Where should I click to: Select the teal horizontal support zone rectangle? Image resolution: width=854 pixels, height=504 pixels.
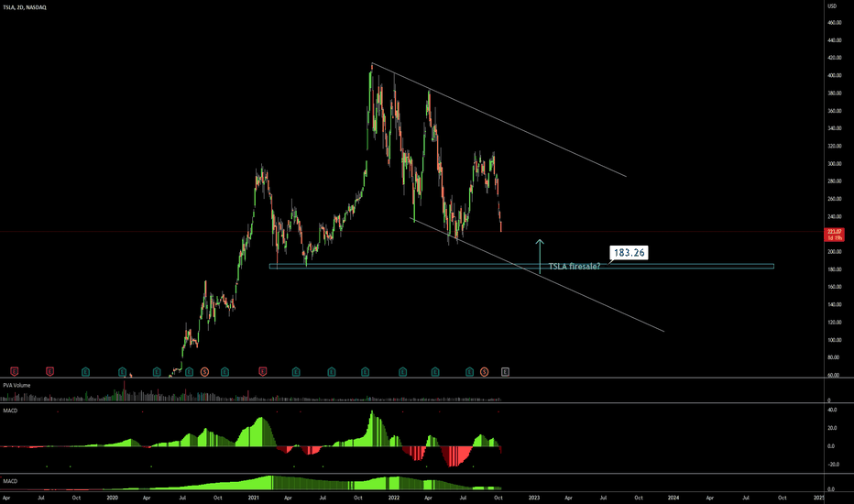point(521,266)
